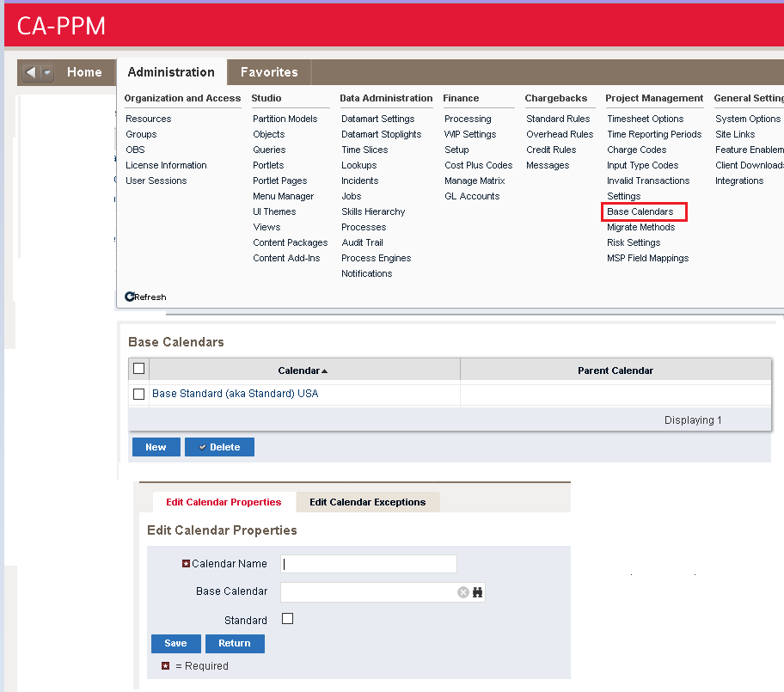
Task: Click the back arrow navigation icon
Action: pos(31,72)
